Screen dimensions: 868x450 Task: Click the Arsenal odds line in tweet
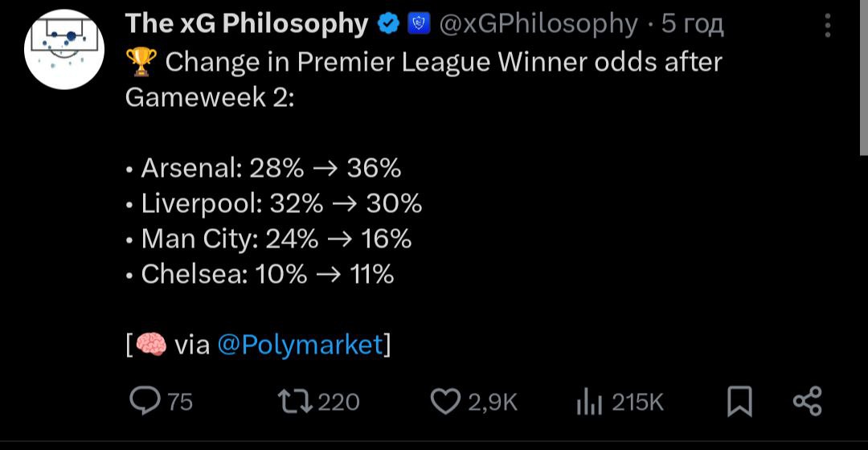point(271,168)
